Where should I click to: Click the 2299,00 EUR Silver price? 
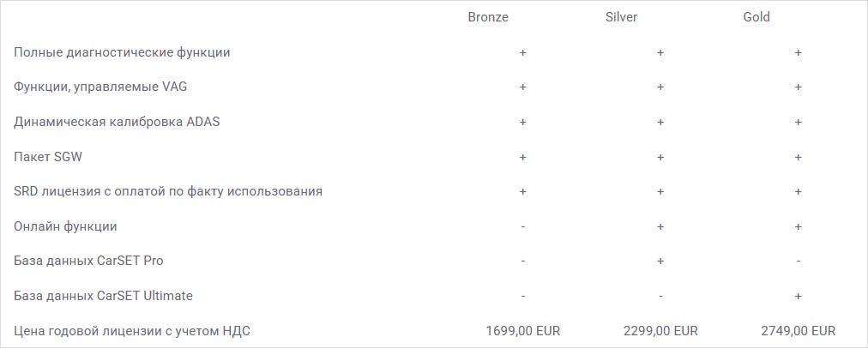point(660,331)
